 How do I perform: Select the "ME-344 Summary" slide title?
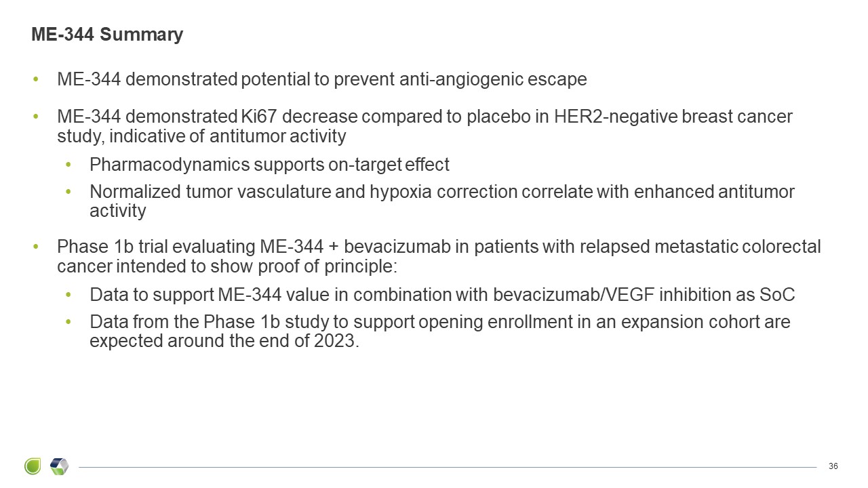tap(107, 35)
